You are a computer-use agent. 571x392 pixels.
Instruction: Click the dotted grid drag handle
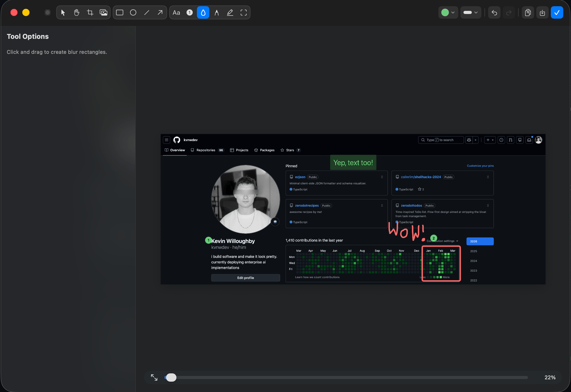click(x=47, y=12)
